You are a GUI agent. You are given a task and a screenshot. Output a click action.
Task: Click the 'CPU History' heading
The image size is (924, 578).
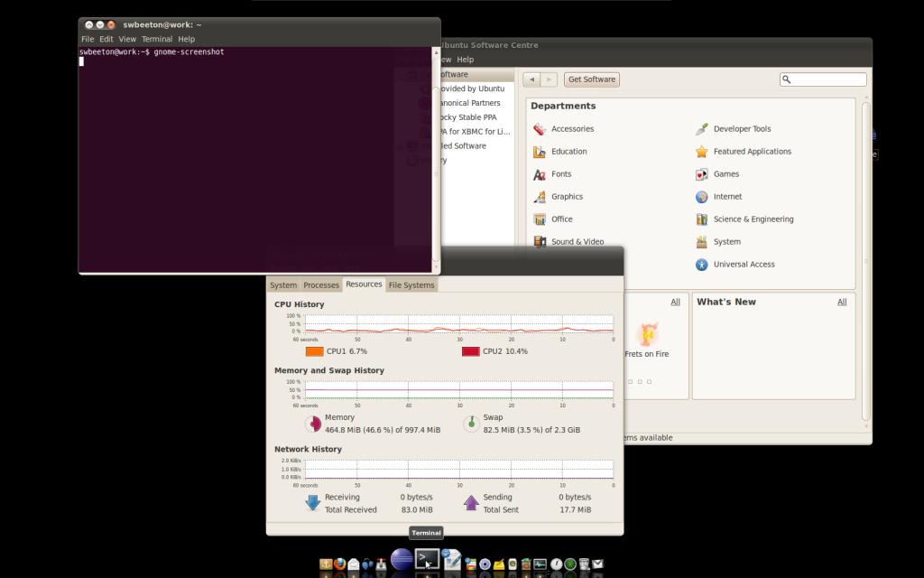click(300, 304)
